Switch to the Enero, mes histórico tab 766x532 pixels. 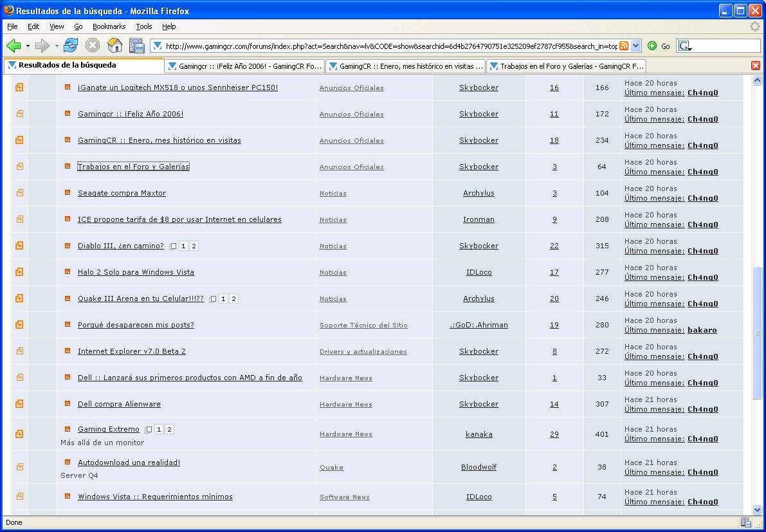point(405,66)
